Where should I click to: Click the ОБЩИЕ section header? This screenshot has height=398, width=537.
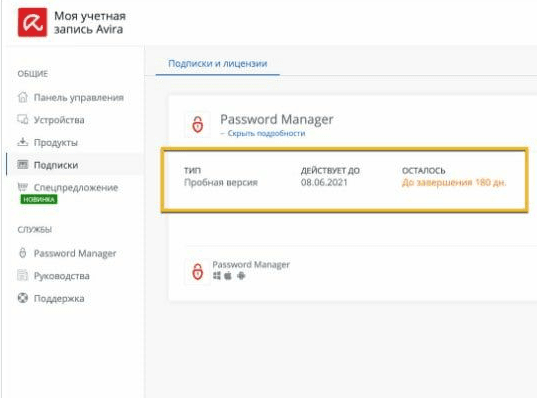[x=33, y=74]
